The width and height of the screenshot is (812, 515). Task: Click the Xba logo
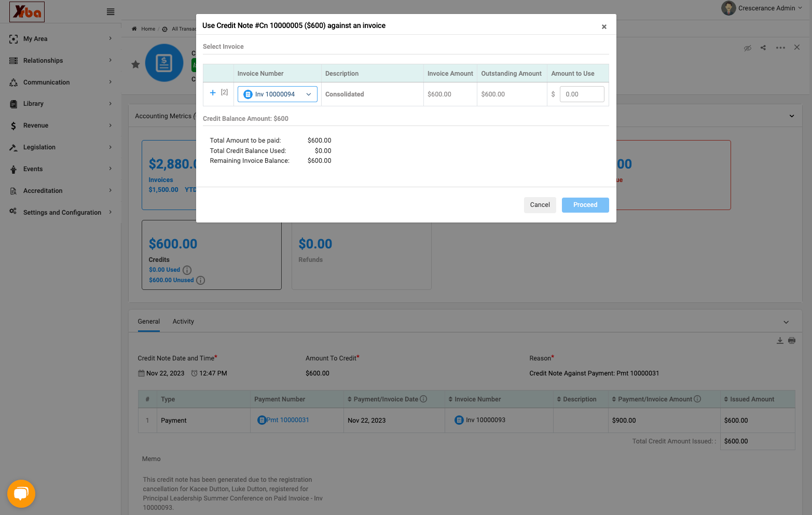click(27, 12)
